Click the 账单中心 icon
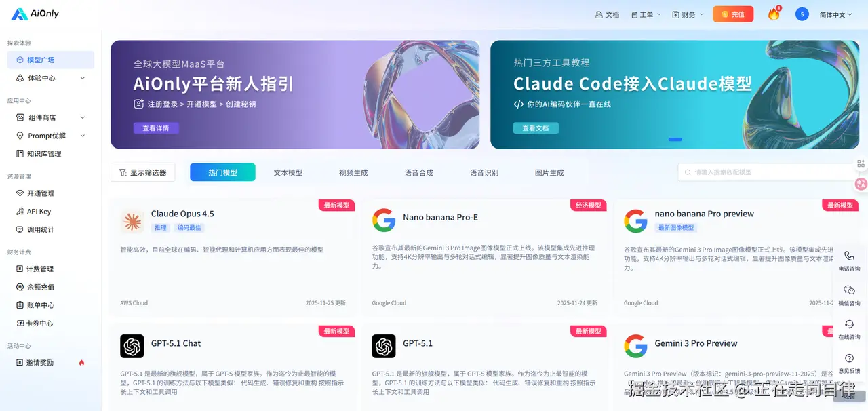Image resolution: width=868 pixels, height=411 pixels. coord(20,305)
